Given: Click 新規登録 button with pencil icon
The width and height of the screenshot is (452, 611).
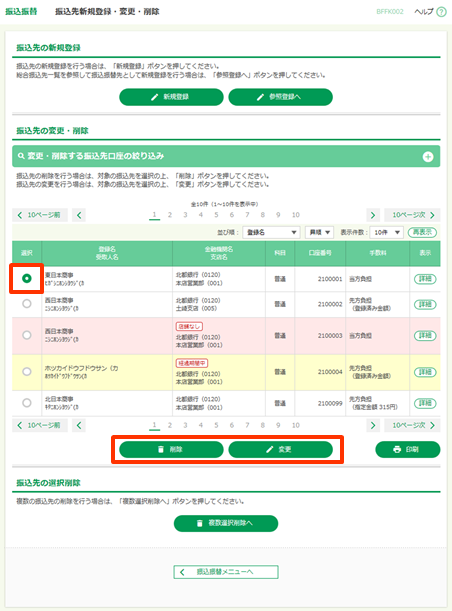Looking at the screenshot, I should 171,97.
